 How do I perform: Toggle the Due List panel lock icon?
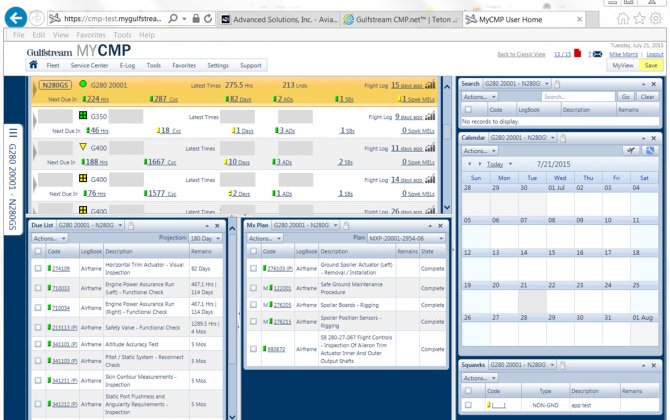point(131,225)
